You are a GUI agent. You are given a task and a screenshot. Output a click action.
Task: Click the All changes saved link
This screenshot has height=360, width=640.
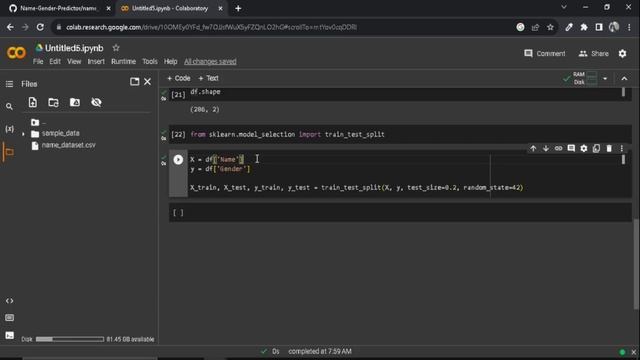(x=210, y=62)
